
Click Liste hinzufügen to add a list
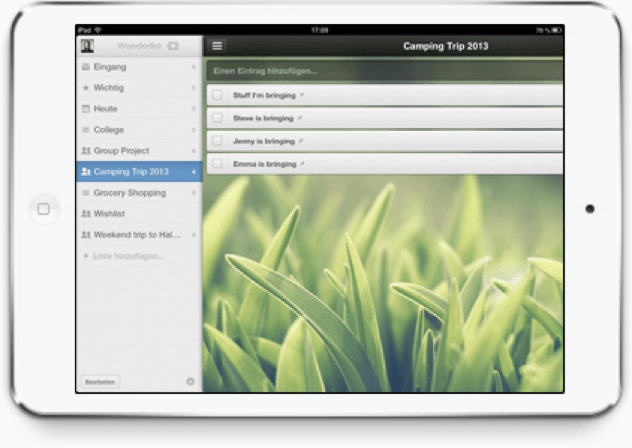[x=128, y=256]
